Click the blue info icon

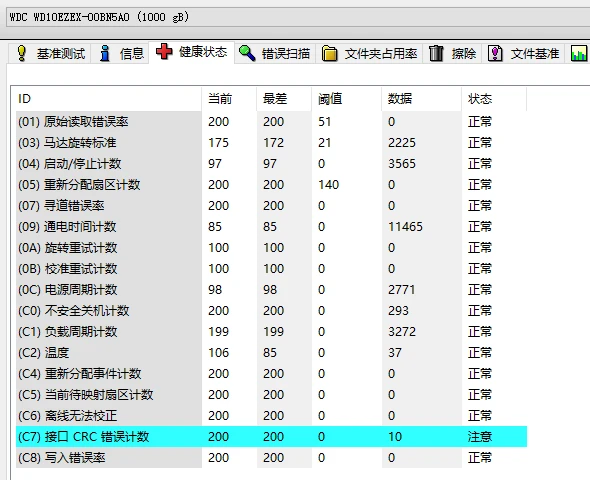click(x=105, y=53)
